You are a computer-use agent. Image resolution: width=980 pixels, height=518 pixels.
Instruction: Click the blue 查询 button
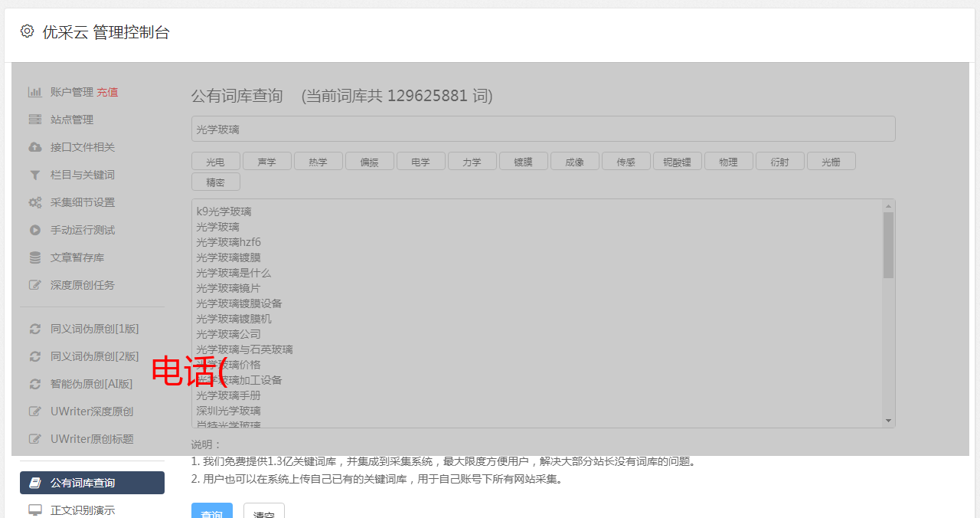(x=212, y=511)
